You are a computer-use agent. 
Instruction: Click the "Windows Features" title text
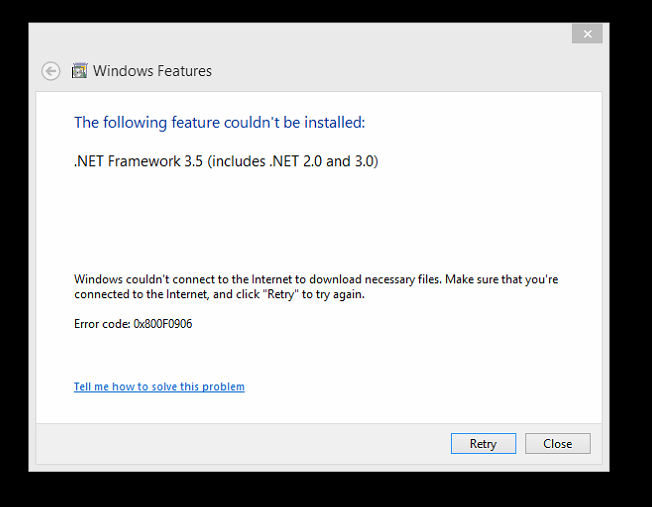click(153, 71)
